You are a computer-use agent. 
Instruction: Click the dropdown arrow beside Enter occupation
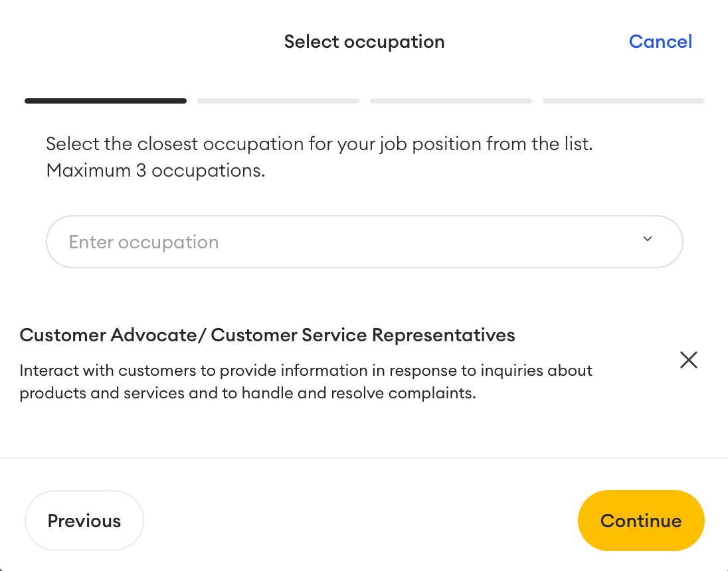click(x=647, y=240)
